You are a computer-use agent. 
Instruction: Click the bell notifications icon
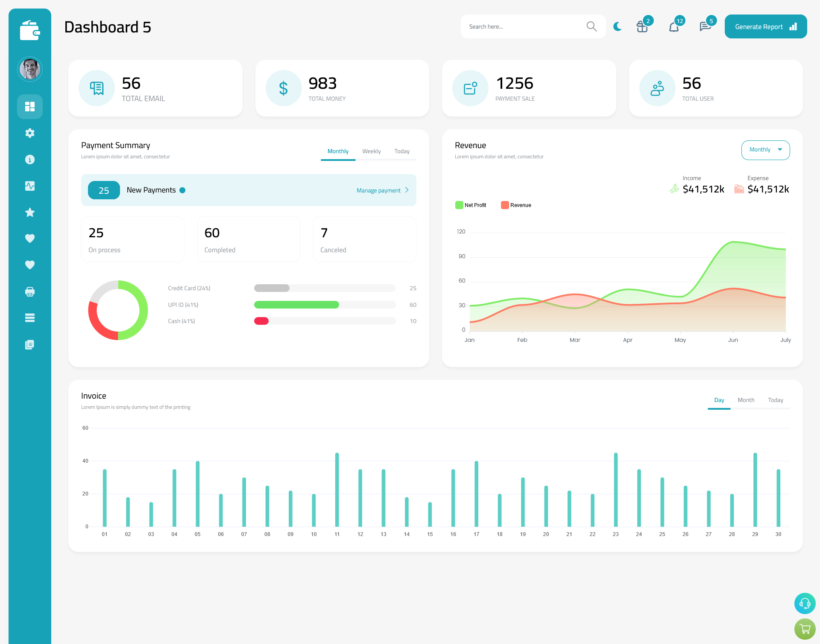674,26
